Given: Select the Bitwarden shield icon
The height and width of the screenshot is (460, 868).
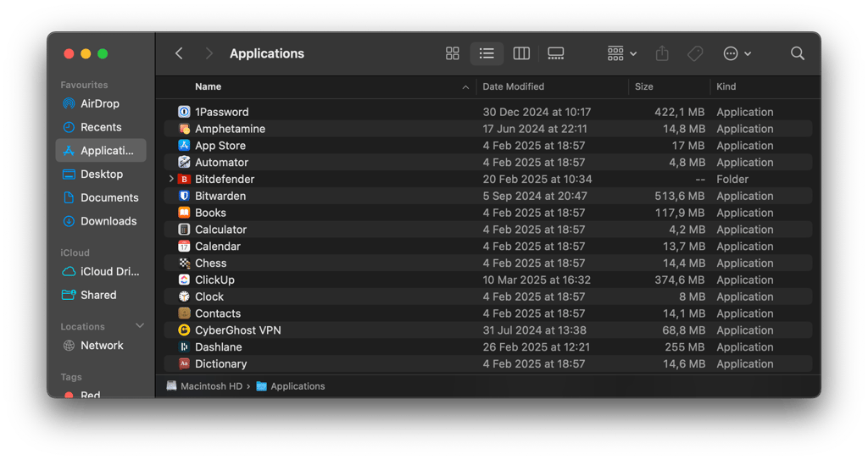Looking at the screenshot, I should 184,196.
